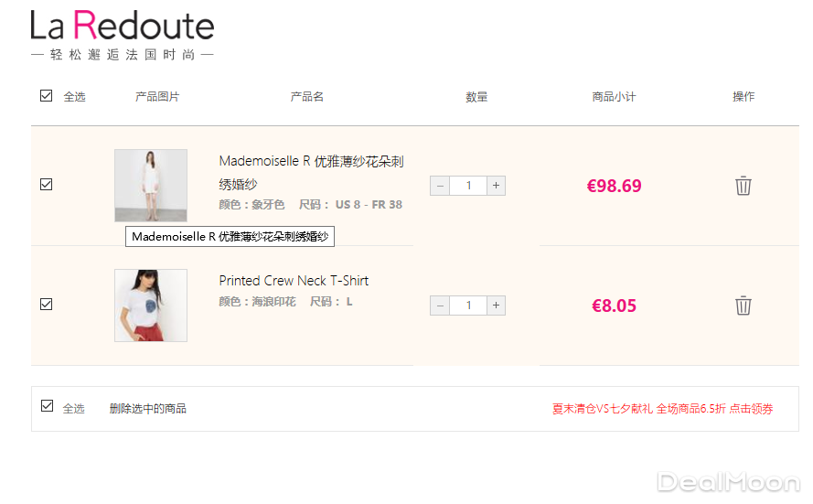The height and width of the screenshot is (504, 813).
Task: Click 删除选中的商品 to delete selected
Action: click(147, 409)
